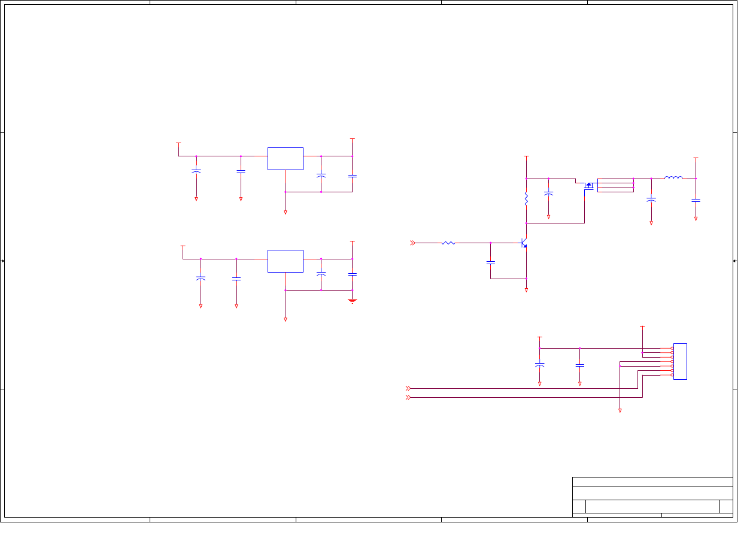Select the lower voltage regulator block
The width and height of the screenshot is (756, 535).
coord(286,261)
